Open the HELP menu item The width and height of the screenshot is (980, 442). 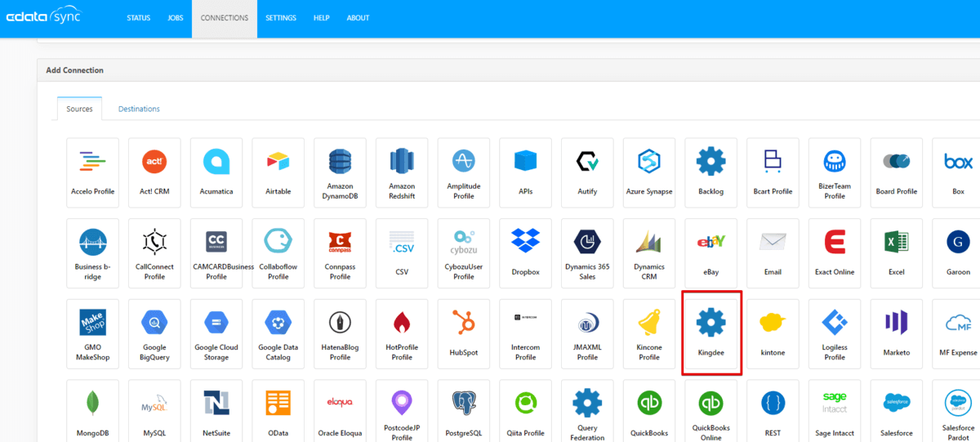coord(322,18)
